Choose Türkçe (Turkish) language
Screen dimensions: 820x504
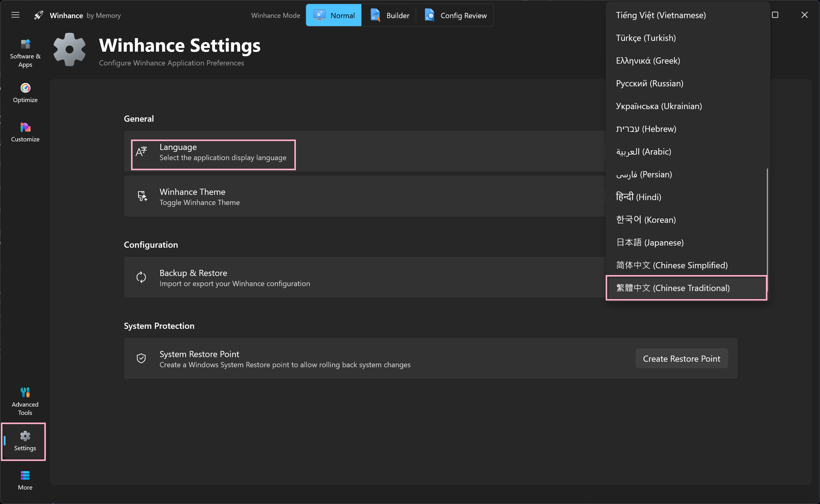tap(688, 38)
